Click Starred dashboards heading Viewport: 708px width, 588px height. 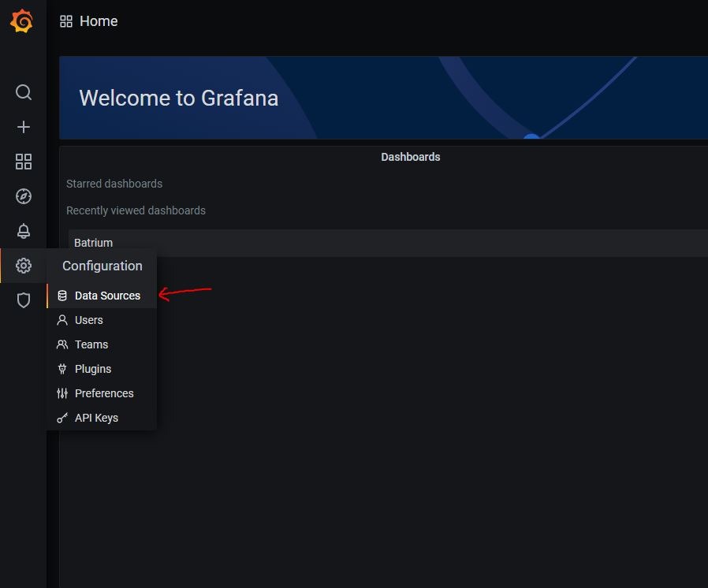coord(114,184)
